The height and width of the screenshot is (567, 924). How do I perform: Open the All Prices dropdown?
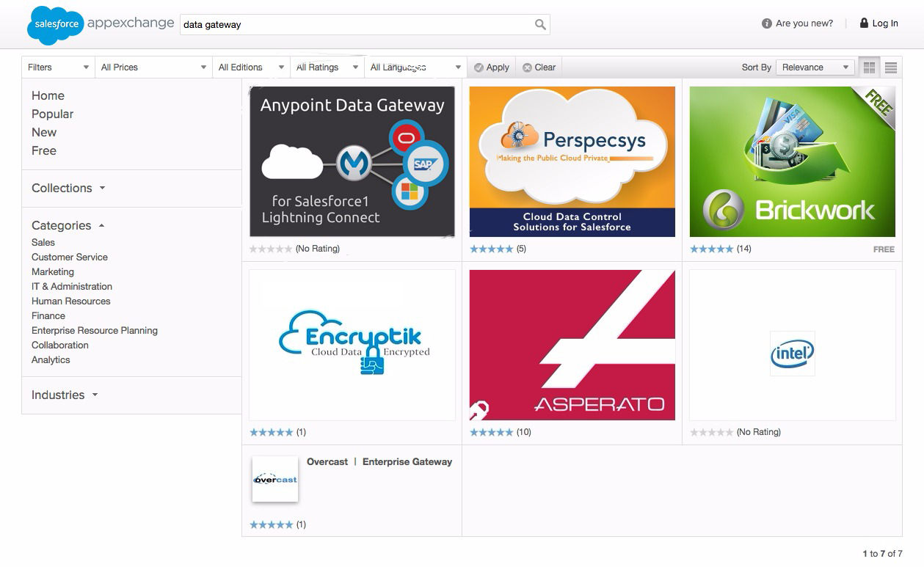pyautogui.click(x=154, y=67)
